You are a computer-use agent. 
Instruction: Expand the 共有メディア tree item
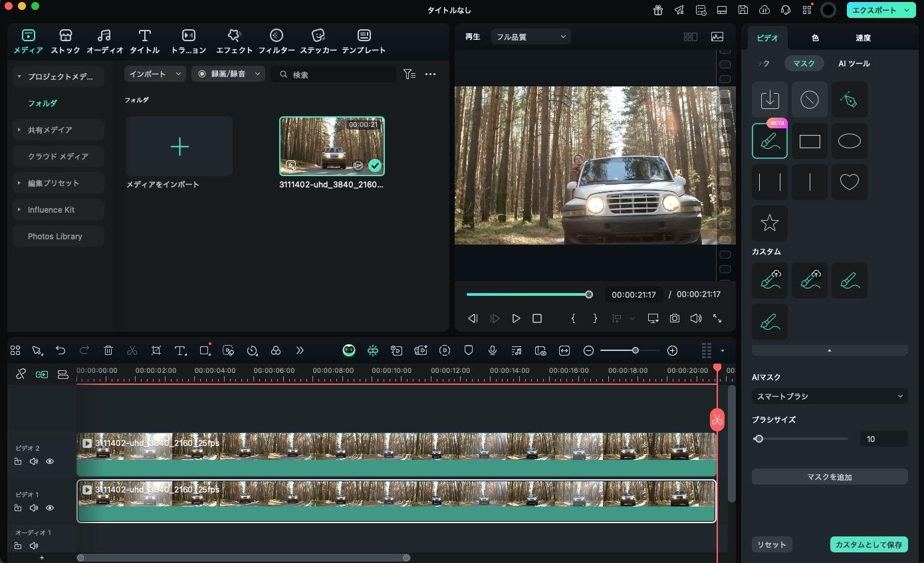coord(19,130)
